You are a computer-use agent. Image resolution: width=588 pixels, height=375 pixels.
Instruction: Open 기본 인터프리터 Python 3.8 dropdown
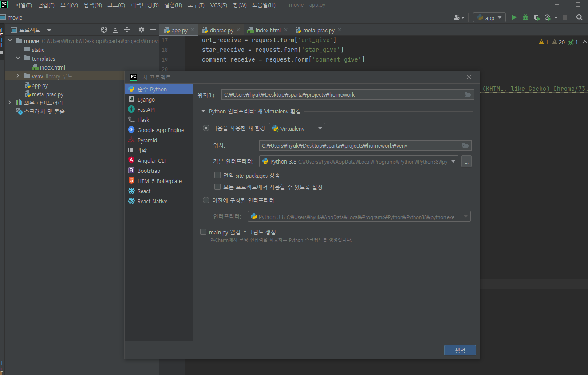[x=359, y=161]
